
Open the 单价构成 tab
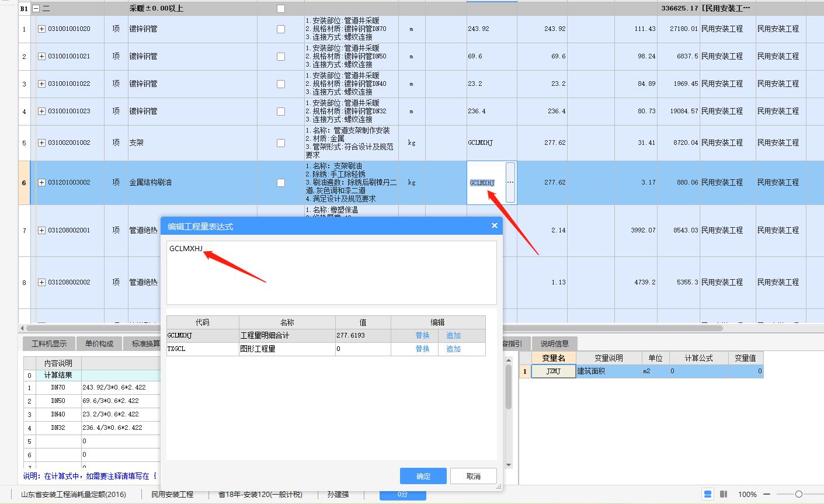(x=99, y=343)
